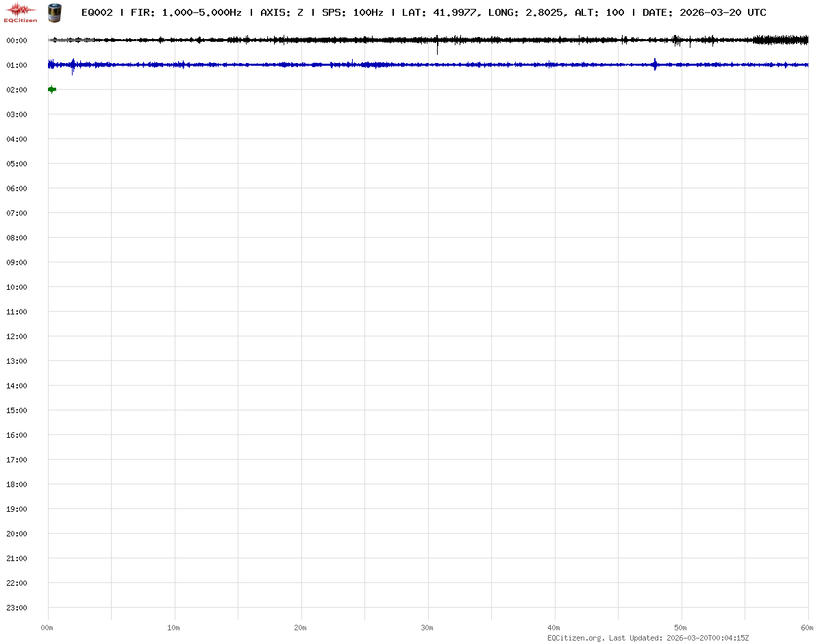
Task: Click the 10m label on the time axis
Action: click(x=174, y=628)
